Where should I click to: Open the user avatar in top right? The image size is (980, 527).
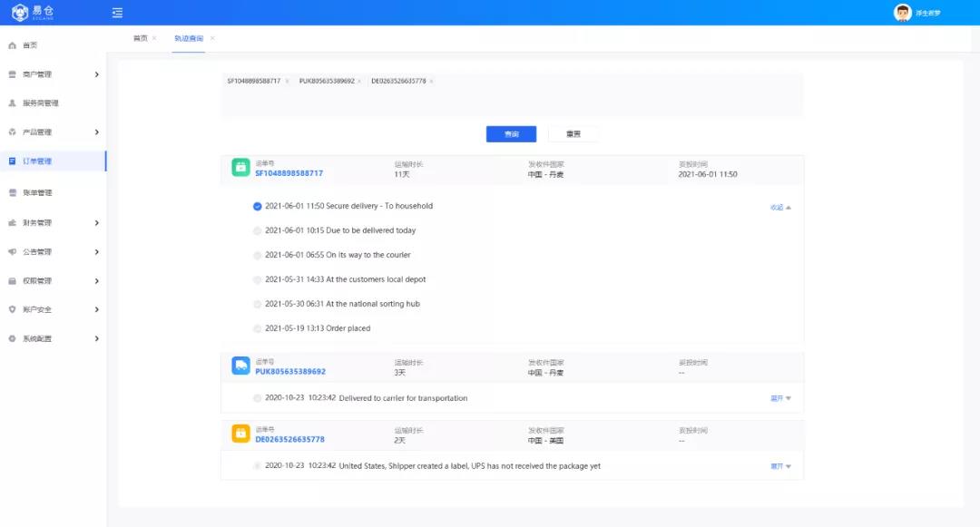tap(902, 13)
